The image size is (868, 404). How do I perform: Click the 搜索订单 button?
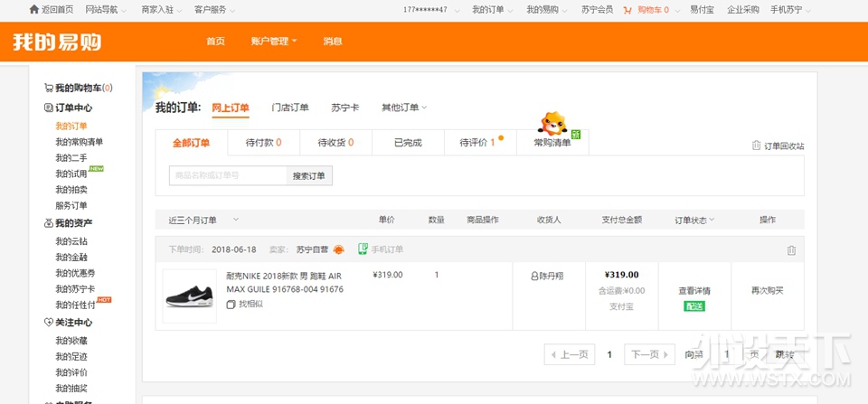pos(309,175)
